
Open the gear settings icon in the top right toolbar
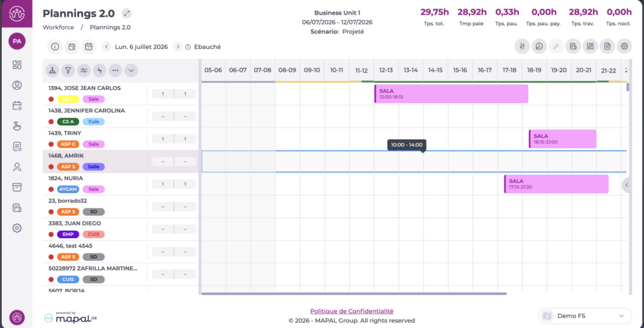625,46
